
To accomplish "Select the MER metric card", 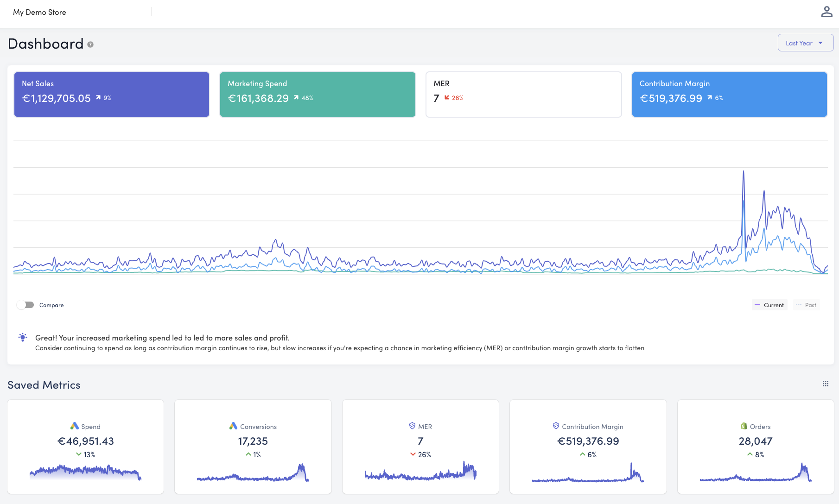I will [x=523, y=94].
